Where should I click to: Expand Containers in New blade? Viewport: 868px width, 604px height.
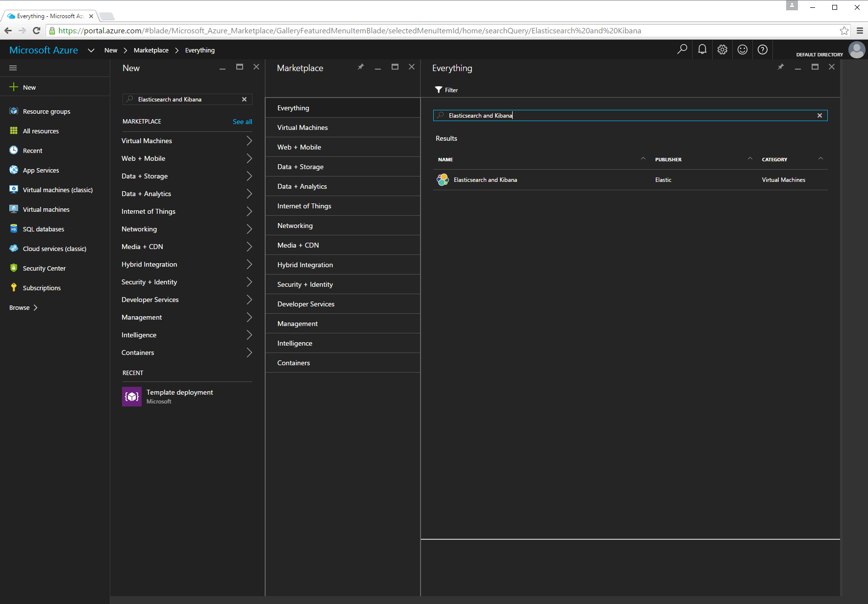coord(249,352)
